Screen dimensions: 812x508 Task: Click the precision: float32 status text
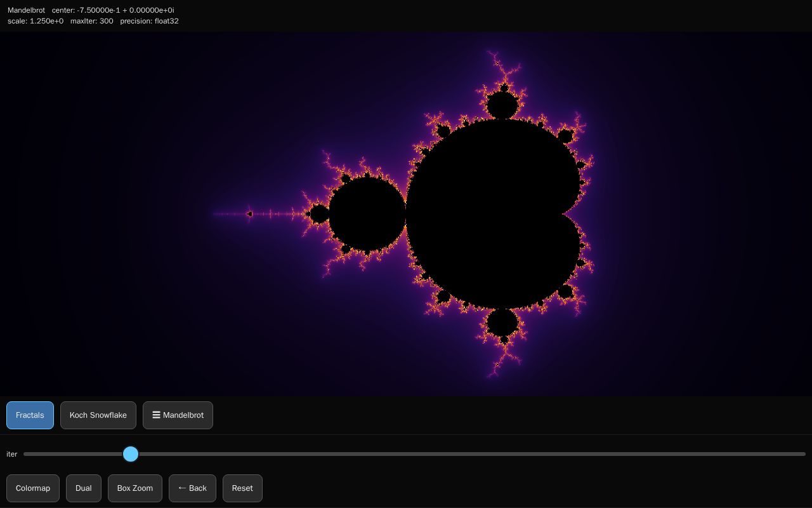coord(149,21)
